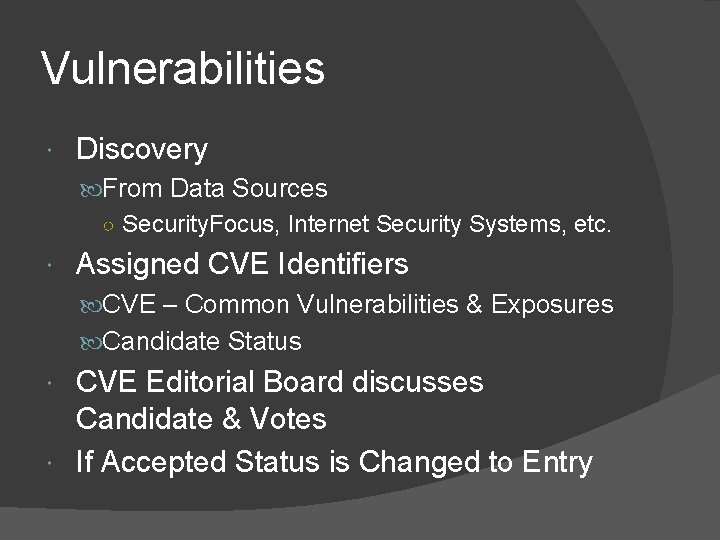The image size is (720, 540).
Task: Select the Discovery bullet text
Action: (x=142, y=150)
